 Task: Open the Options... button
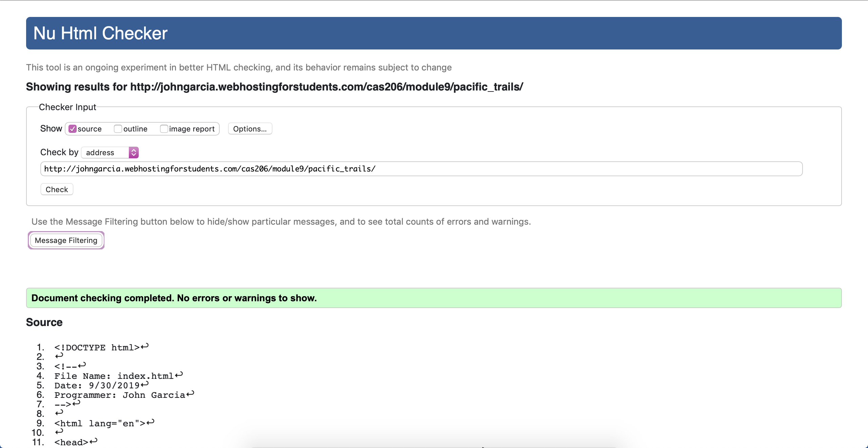click(x=250, y=129)
